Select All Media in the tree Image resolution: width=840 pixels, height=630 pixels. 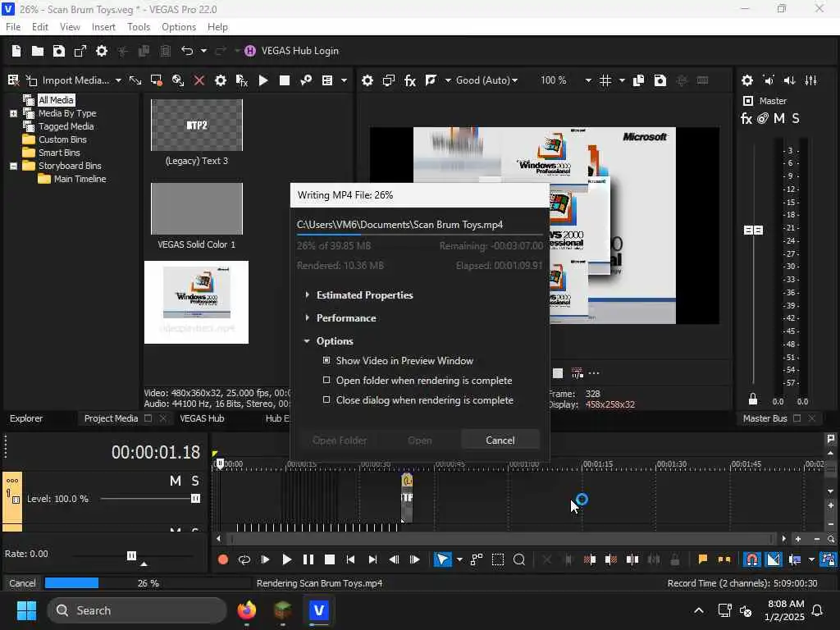[56, 100]
